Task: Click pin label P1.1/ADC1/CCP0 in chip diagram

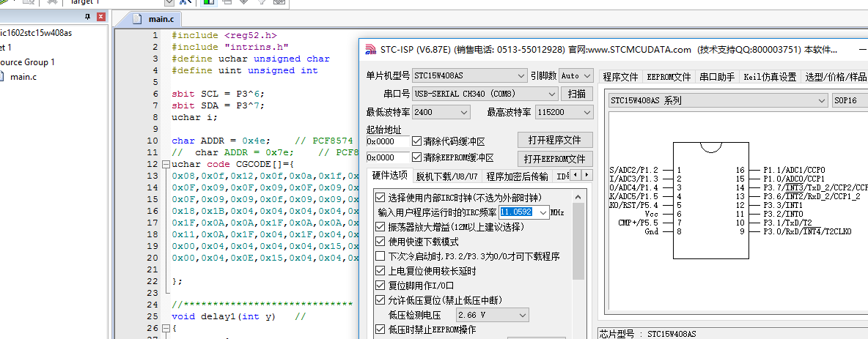Action: pyautogui.click(x=794, y=170)
